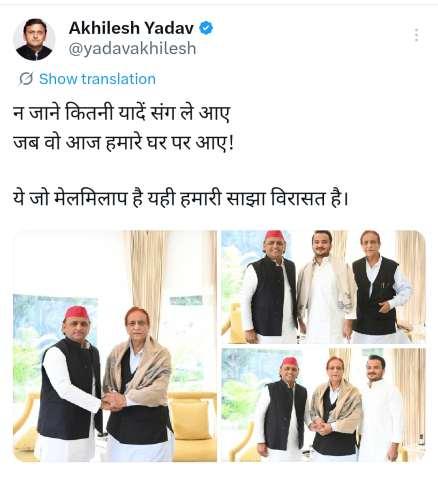Click the translation icon beside Show translation
438x479 pixels.
26,79
